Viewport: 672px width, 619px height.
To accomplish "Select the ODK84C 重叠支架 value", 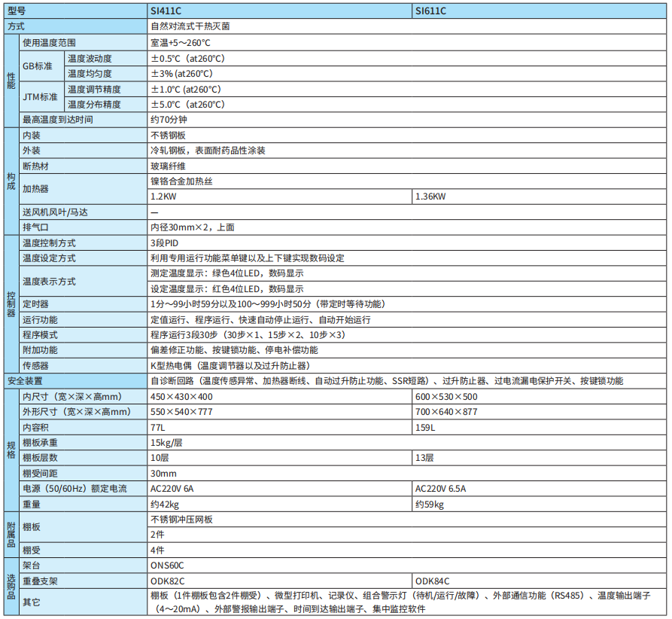I will click(429, 581).
